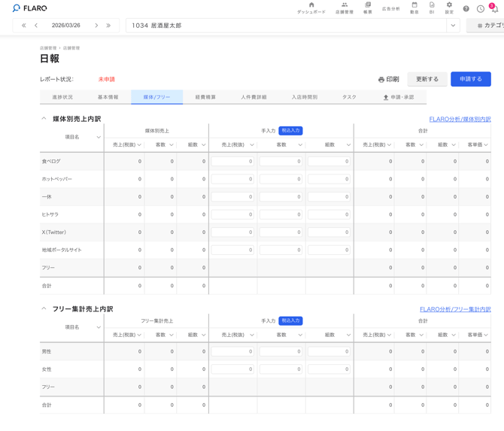
Task: Toggle 税込入力 in 媒体別売上内訳 section
Action: pos(290,131)
